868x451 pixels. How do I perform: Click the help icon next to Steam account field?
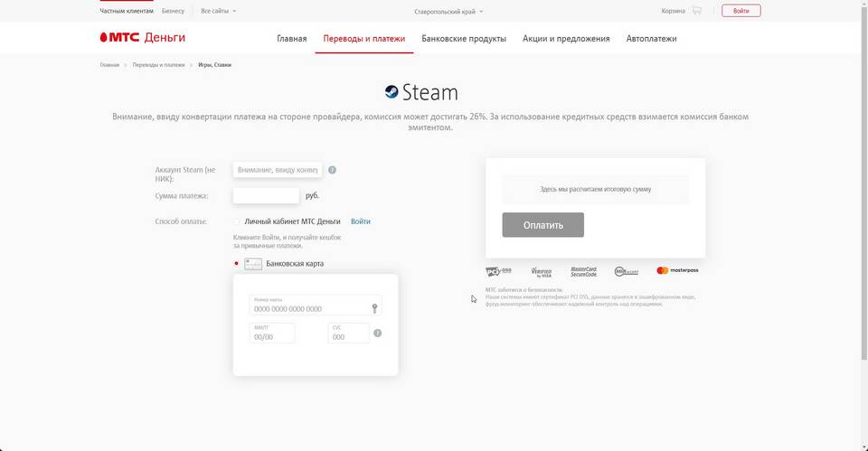(332, 170)
